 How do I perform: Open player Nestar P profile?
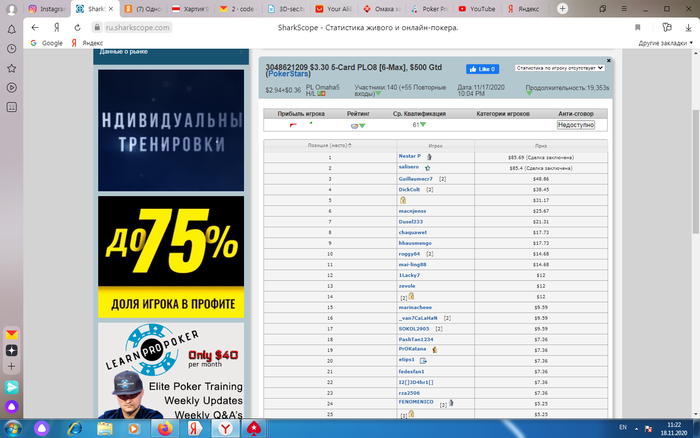tap(409, 156)
